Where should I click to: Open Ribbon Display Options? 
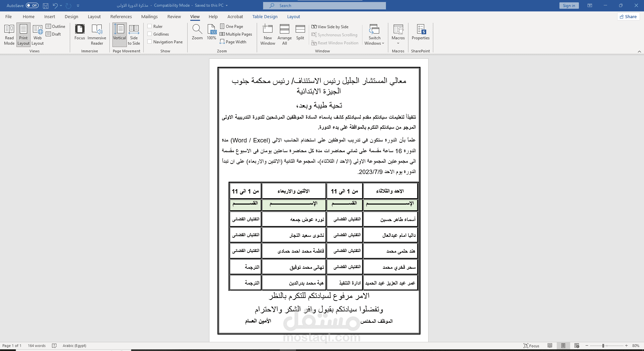[590, 6]
